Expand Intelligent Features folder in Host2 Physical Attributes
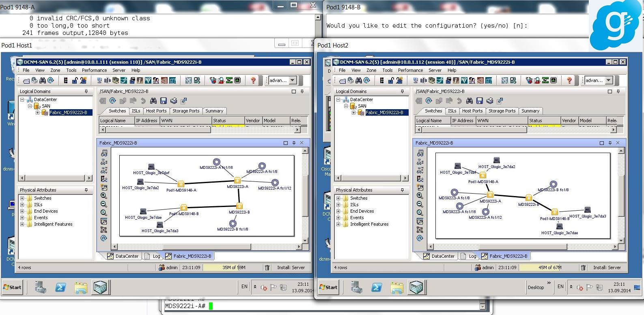This screenshot has width=644, height=315. coord(338,224)
